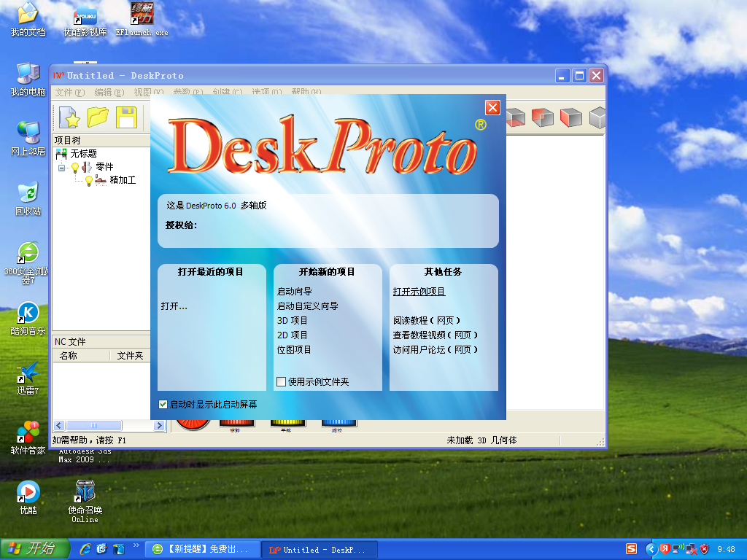
Task: Click the new project star icon
Action: click(x=69, y=117)
